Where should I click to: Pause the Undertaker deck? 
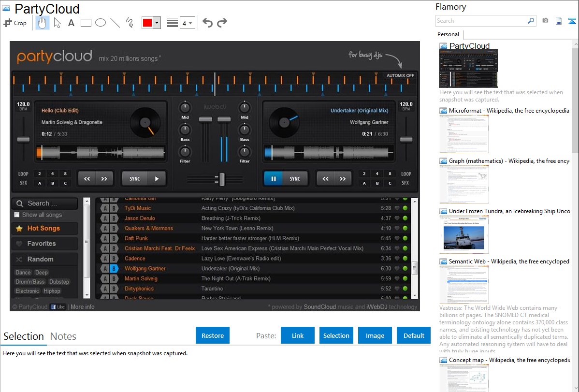pos(274,179)
